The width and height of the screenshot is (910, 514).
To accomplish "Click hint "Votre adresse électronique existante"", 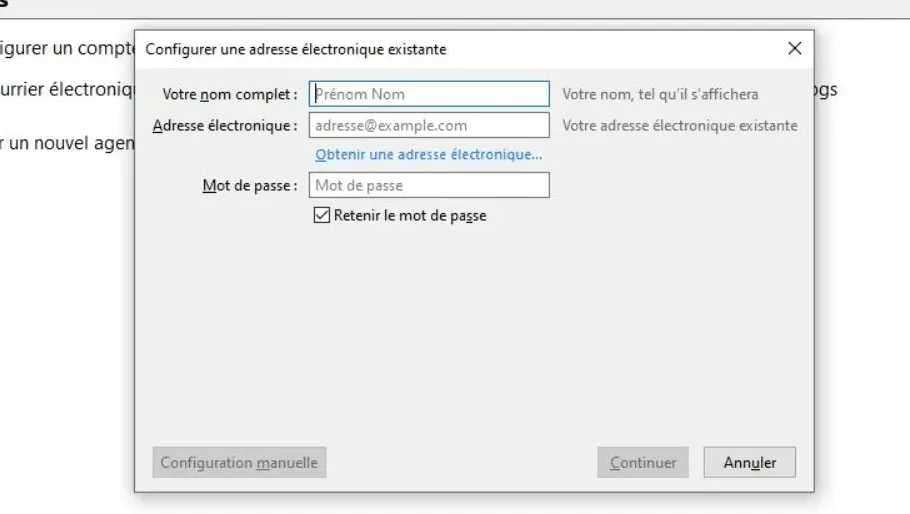I will (x=680, y=125).
